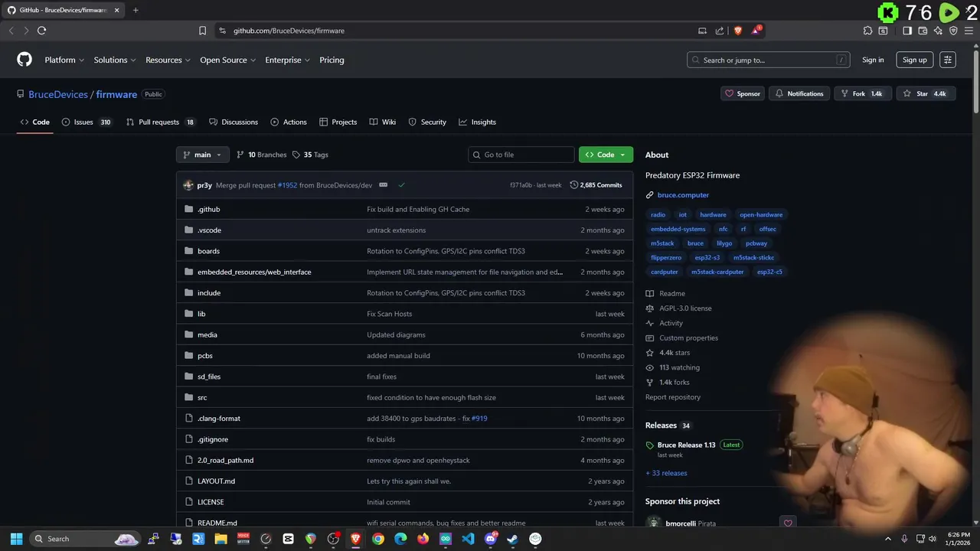Image resolution: width=980 pixels, height=551 pixels.
Task: Open the Brave Wallet icon
Action: pyautogui.click(x=923, y=31)
